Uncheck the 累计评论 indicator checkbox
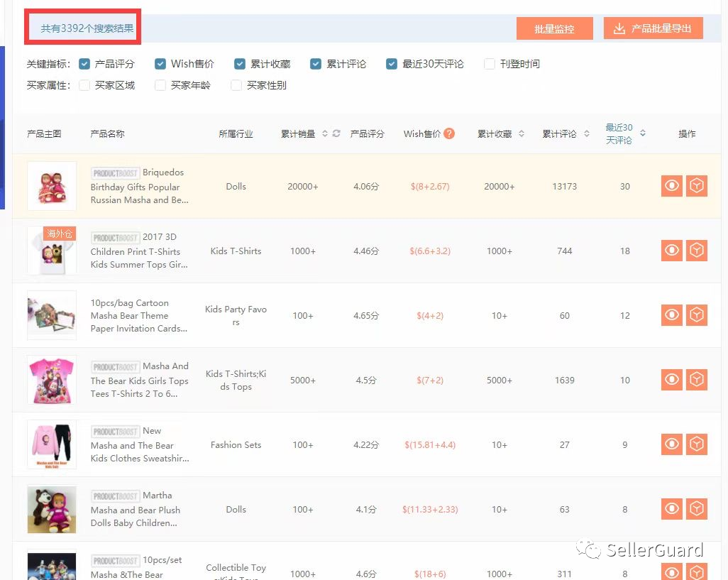728x580 pixels. click(316, 64)
